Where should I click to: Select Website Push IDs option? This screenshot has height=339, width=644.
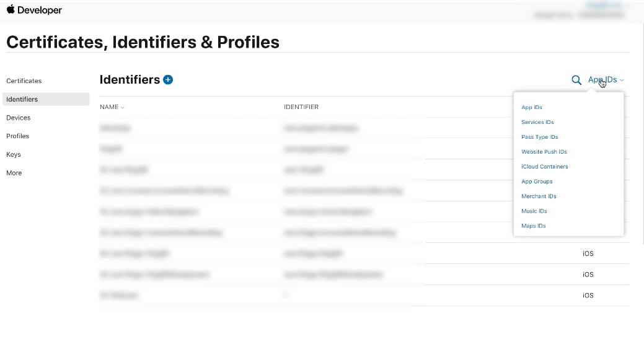[x=544, y=152]
